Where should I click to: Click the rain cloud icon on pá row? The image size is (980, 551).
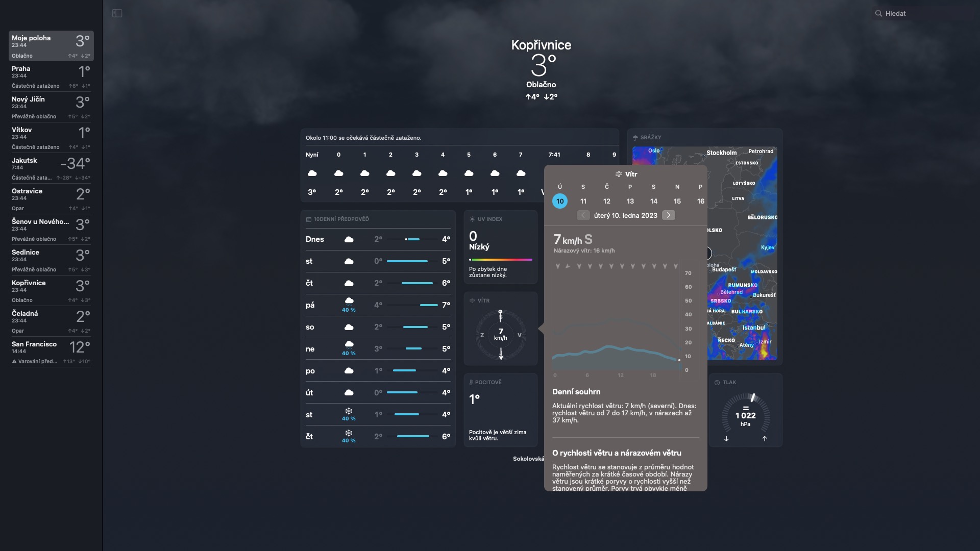click(349, 301)
